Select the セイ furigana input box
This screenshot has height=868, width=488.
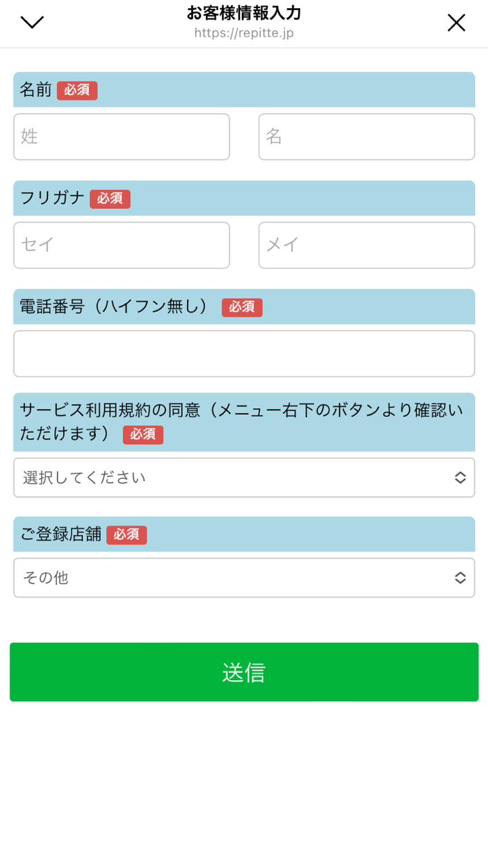pos(121,245)
